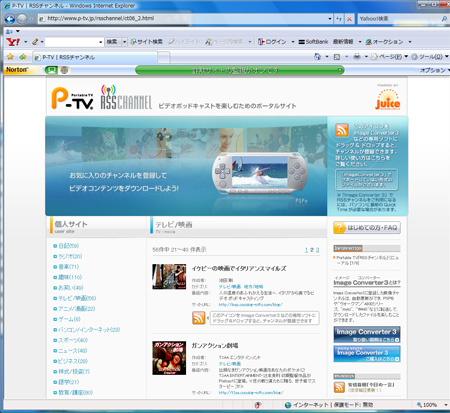Viewport: 450px width, 413px height.
Task: Open the zoom level 100% dropdown
Action: coord(446,405)
